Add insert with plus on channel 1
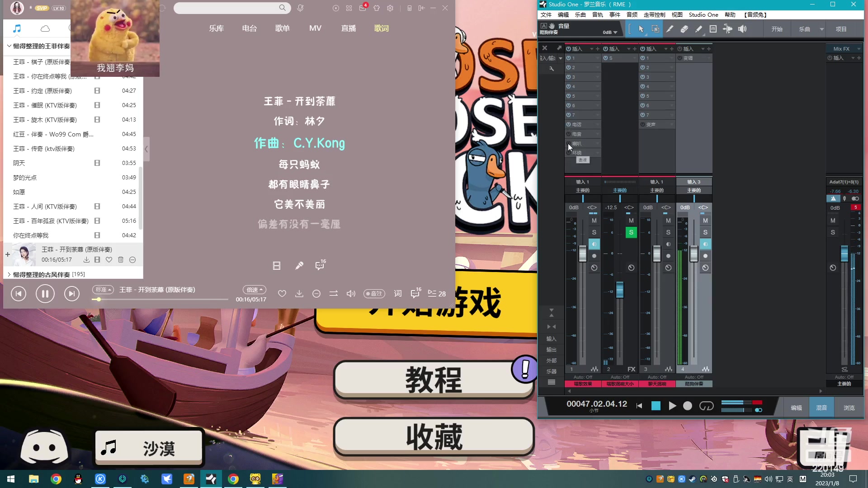This screenshot has width=868, height=488. tap(598, 49)
